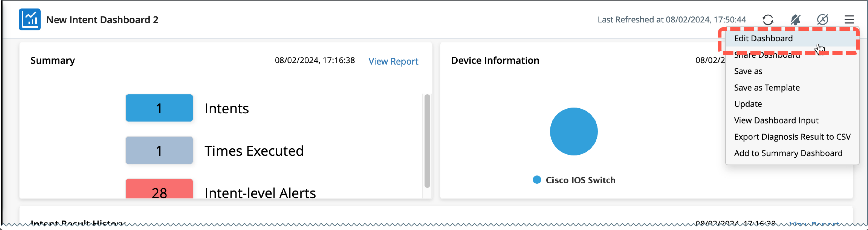The width and height of the screenshot is (868, 230).
Task: Select Save as Template option
Action: click(x=767, y=88)
